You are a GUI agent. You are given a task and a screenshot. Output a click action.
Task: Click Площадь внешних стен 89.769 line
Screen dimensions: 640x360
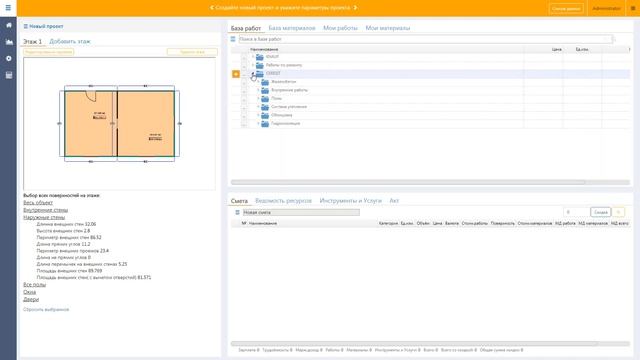(x=69, y=271)
